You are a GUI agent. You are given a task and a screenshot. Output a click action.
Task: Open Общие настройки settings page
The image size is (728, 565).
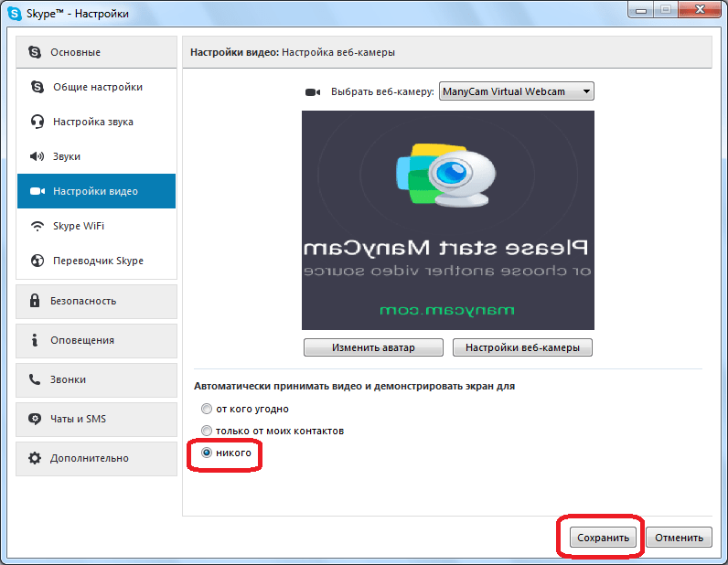(97, 87)
